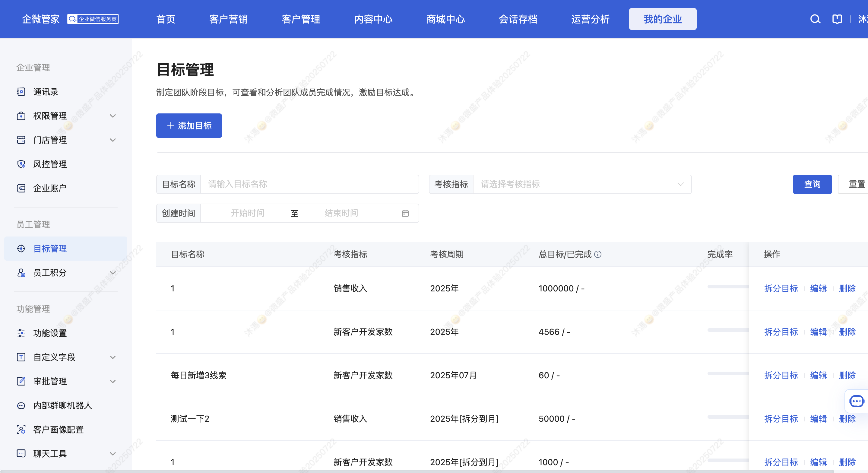Click 删除 for the 测试一下2 row
The height and width of the screenshot is (473, 868).
pos(847,419)
